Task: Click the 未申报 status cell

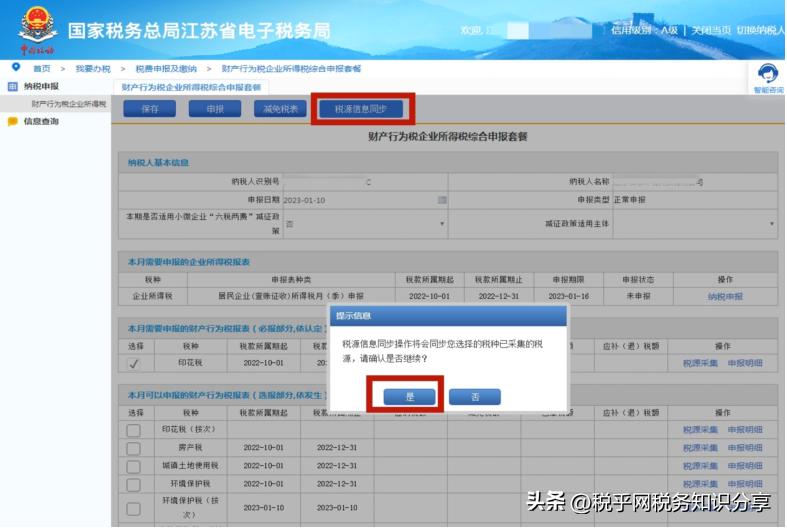Action: tap(638, 296)
